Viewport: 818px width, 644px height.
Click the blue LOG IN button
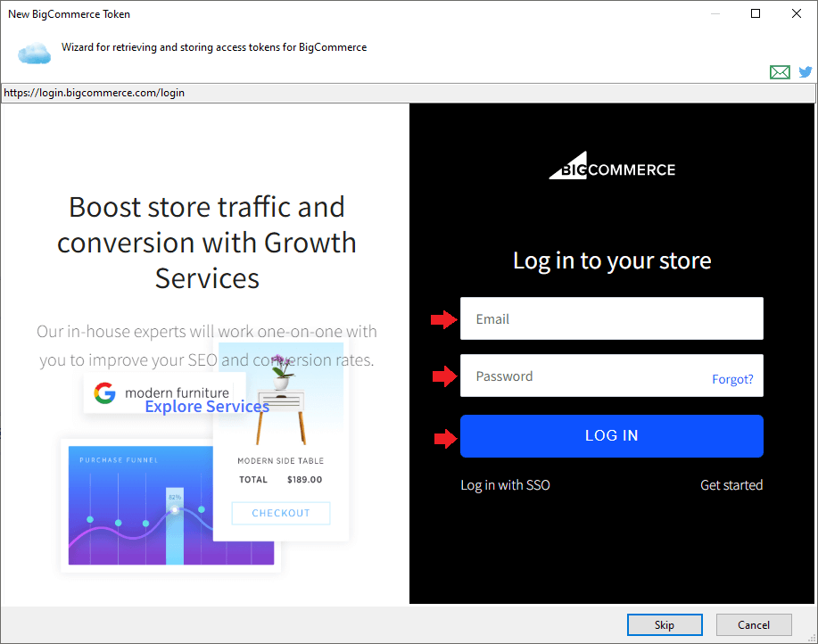(611, 436)
